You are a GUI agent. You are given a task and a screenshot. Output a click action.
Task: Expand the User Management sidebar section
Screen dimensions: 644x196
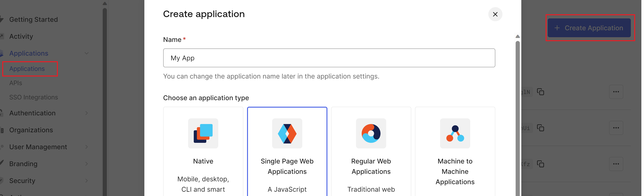(x=87, y=147)
